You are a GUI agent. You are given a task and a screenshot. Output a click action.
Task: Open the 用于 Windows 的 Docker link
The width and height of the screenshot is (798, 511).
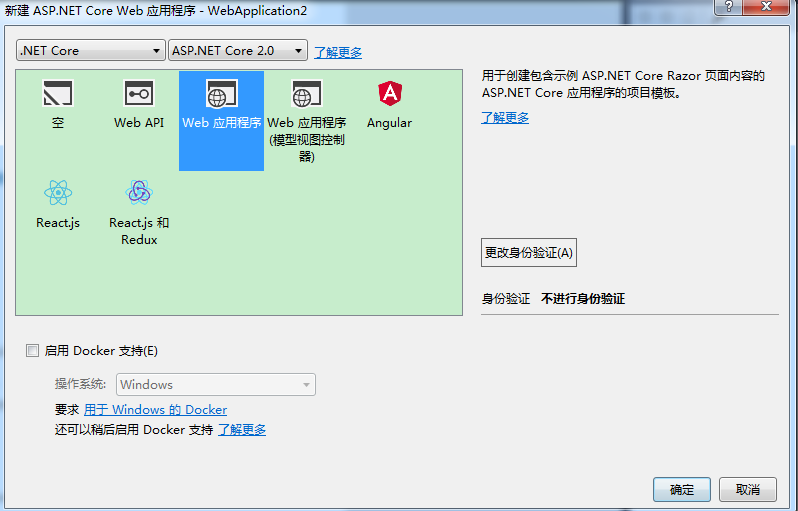coord(155,410)
